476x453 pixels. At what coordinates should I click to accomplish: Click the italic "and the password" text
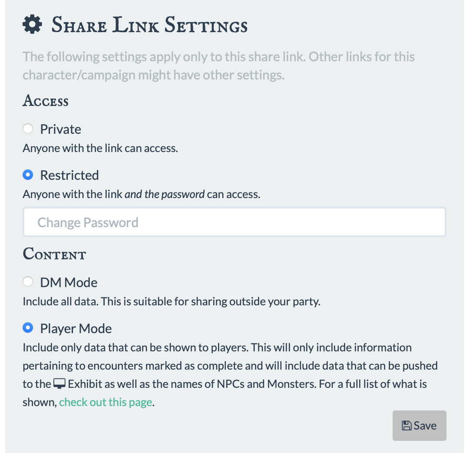tap(165, 194)
